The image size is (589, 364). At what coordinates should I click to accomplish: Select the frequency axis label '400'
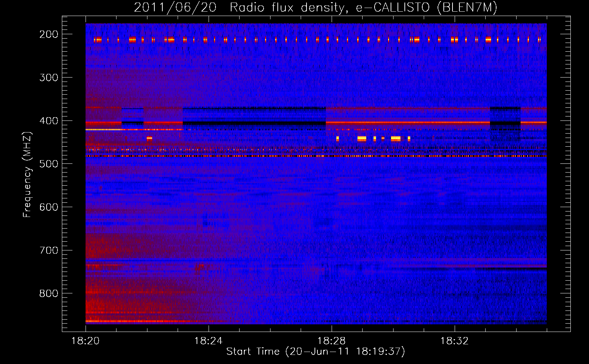49,121
